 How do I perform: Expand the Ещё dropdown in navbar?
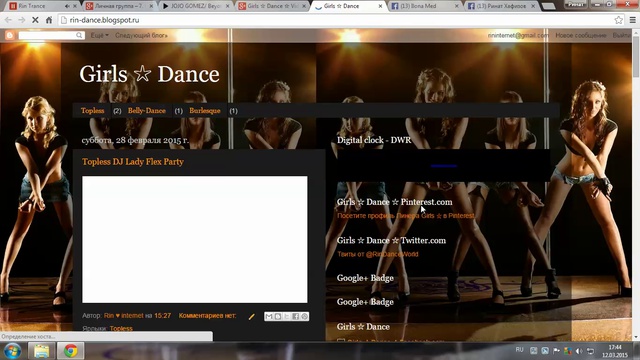click(x=99, y=36)
